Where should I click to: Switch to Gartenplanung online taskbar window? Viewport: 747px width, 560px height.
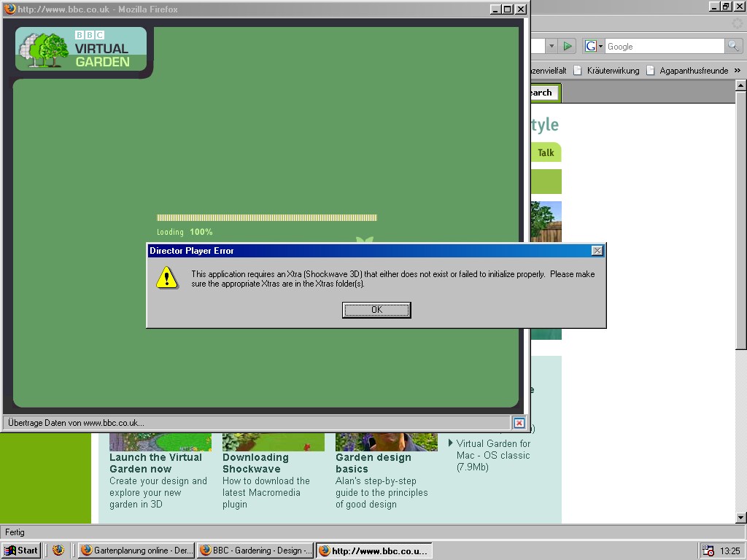(x=136, y=551)
